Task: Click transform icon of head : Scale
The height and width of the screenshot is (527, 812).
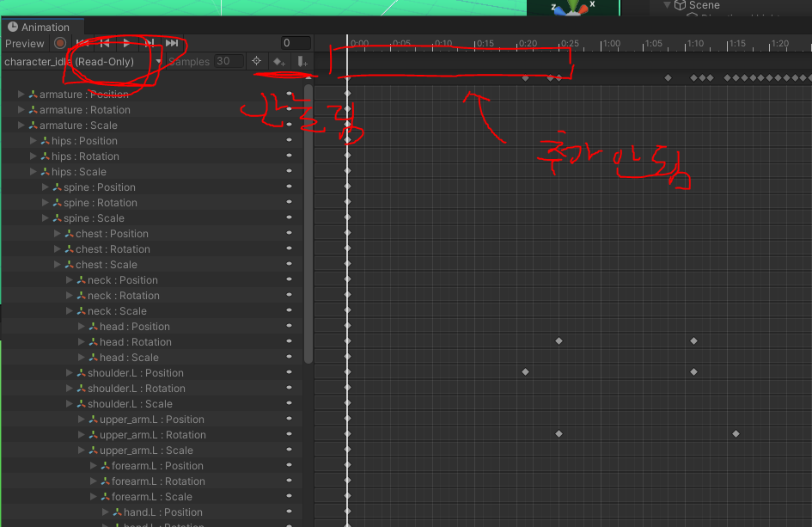Action: pos(93,358)
